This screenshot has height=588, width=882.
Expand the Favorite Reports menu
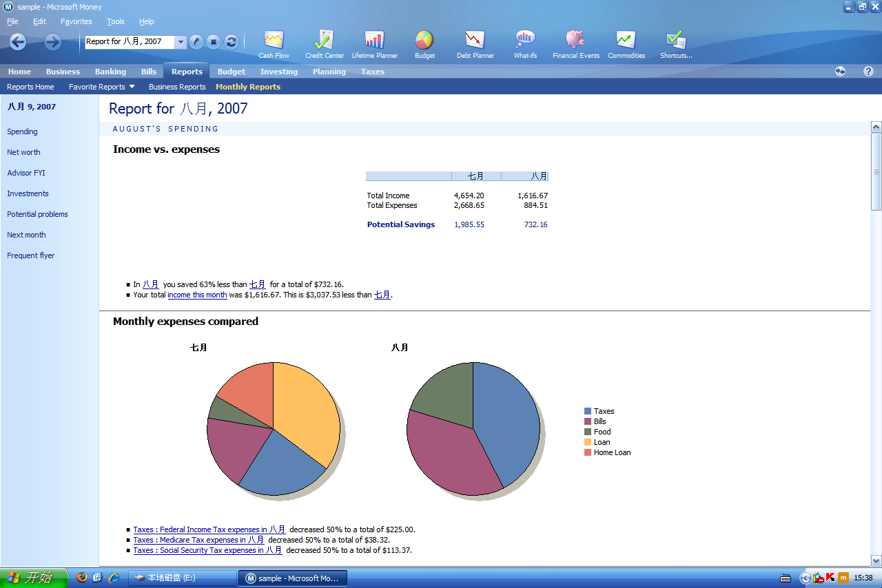pos(101,86)
